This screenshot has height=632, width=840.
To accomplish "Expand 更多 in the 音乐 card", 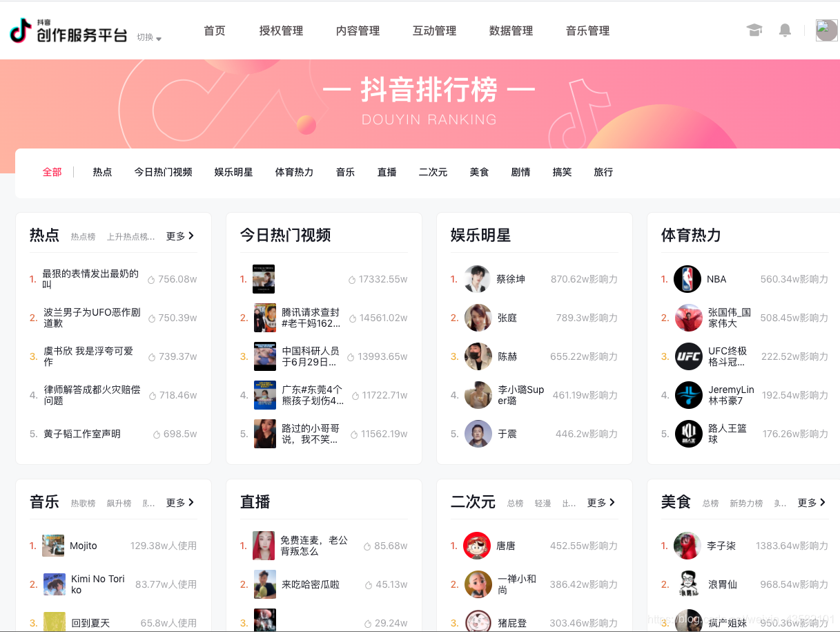I will point(180,503).
